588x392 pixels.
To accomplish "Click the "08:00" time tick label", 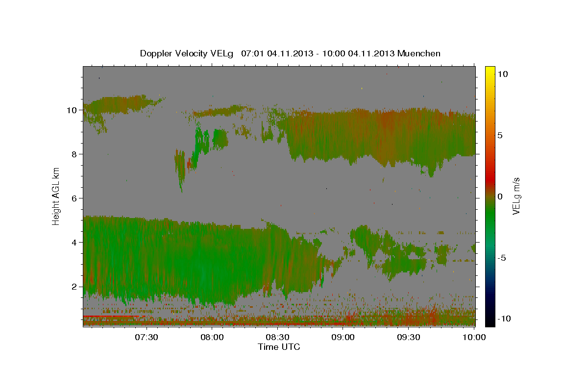I will click(212, 337).
